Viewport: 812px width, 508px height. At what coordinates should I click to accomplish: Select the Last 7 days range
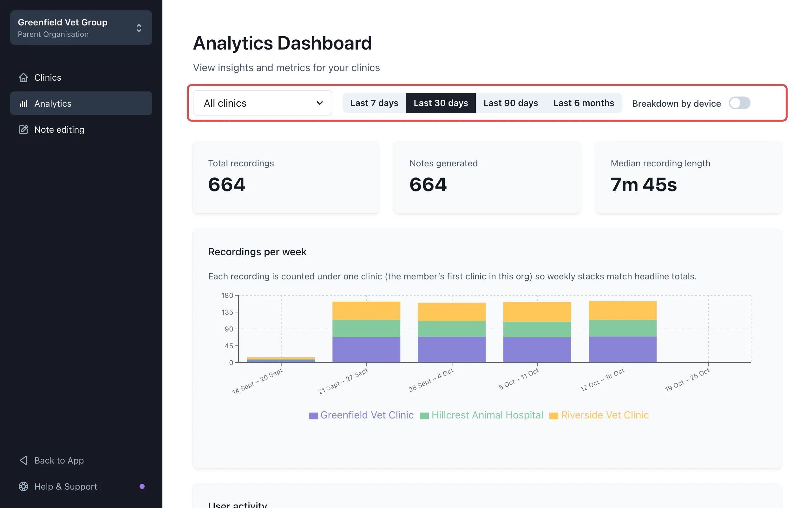click(x=374, y=103)
